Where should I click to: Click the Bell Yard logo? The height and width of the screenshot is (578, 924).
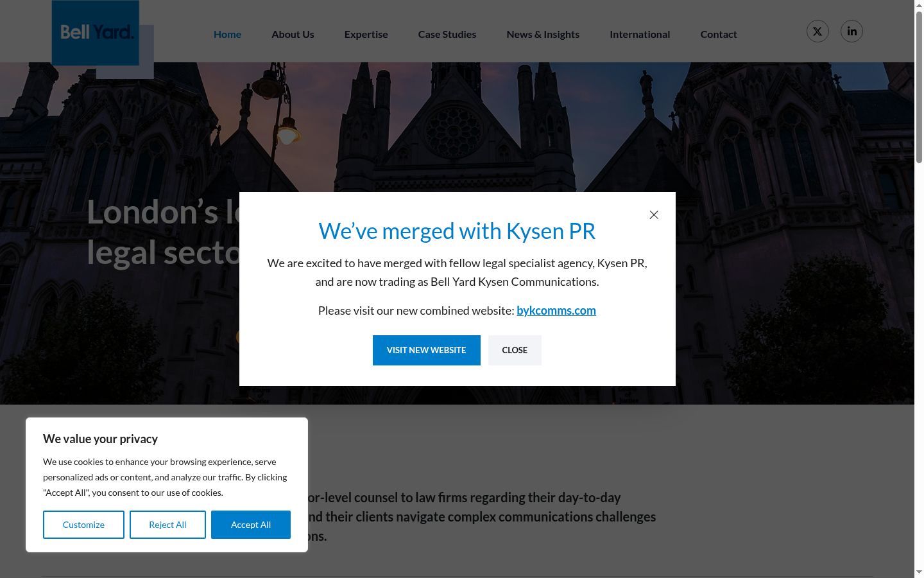click(x=96, y=33)
